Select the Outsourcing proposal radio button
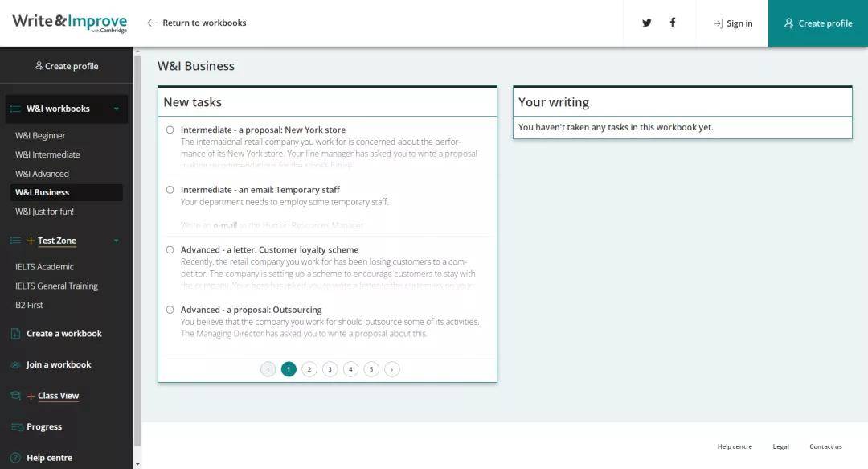The image size is (868, 469). (x=170, y=310)
